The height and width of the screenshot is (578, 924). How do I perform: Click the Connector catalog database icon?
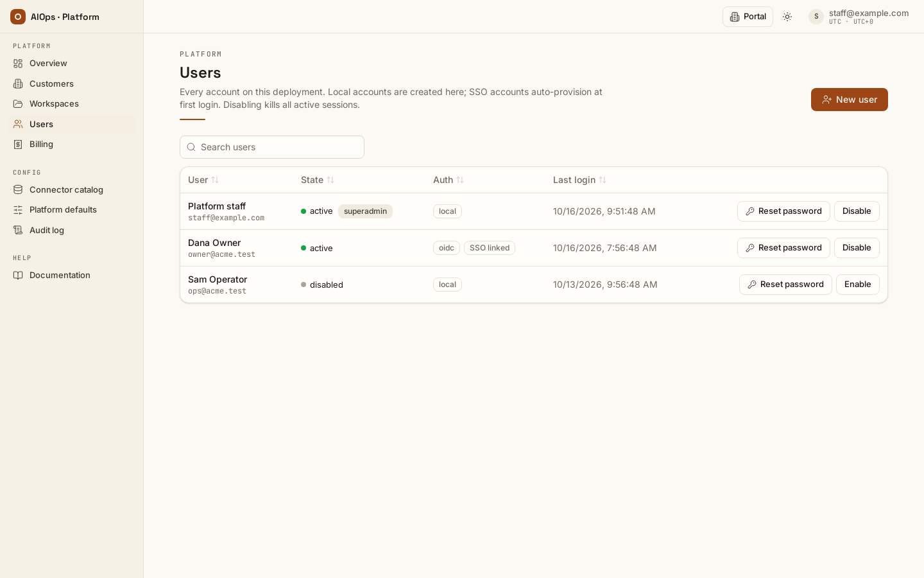[x=18, y=189]
